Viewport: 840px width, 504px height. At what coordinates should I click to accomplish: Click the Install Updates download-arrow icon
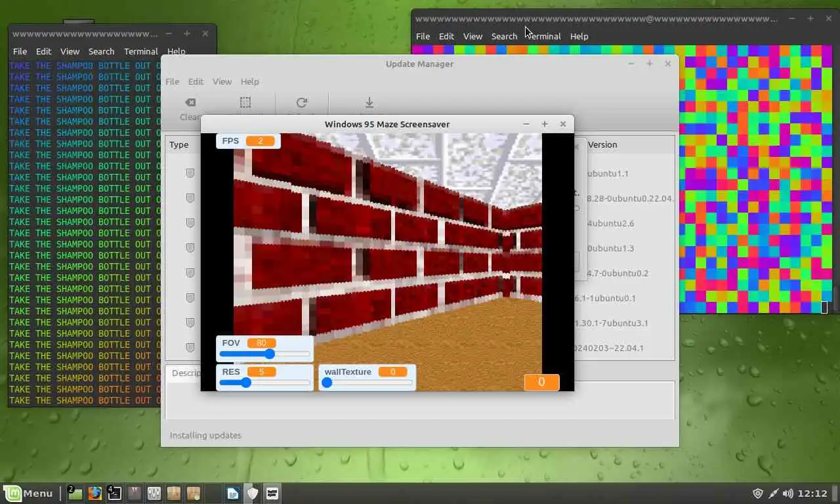[x=369, y=102]
